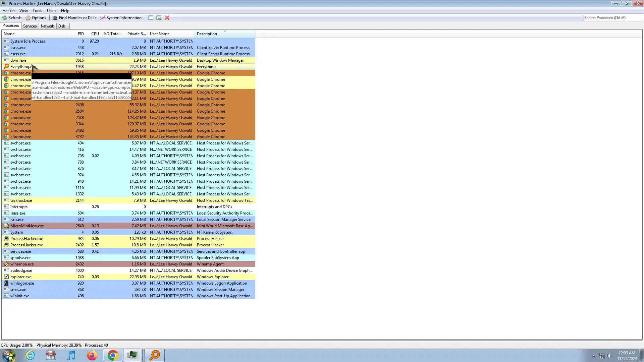
Task: Open the Disk tab
Action: [62, 26]
